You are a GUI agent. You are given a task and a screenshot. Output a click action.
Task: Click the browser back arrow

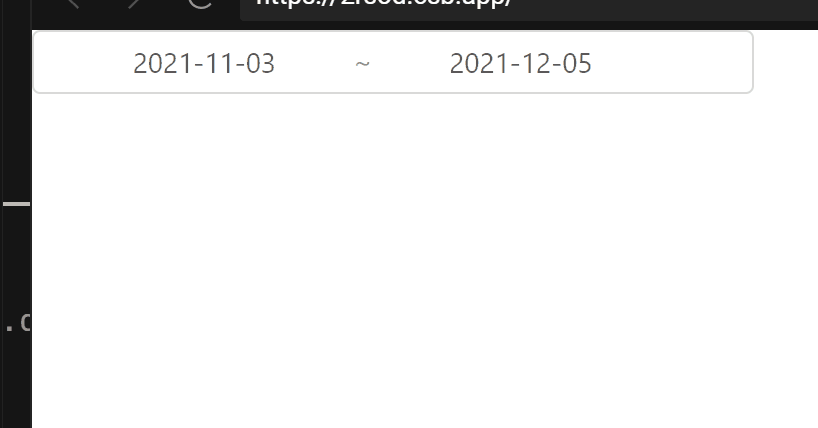[73, 3]
